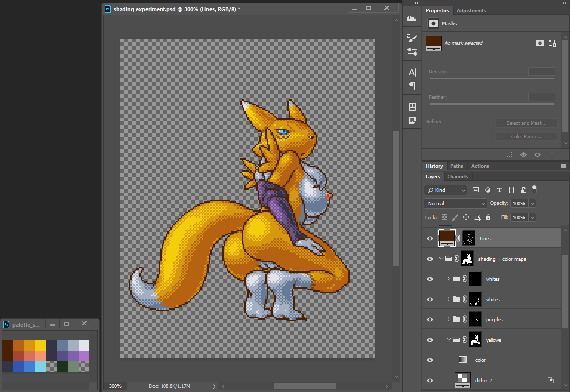Pick the bright yellow palette swatch

click(x=40, y=345)
